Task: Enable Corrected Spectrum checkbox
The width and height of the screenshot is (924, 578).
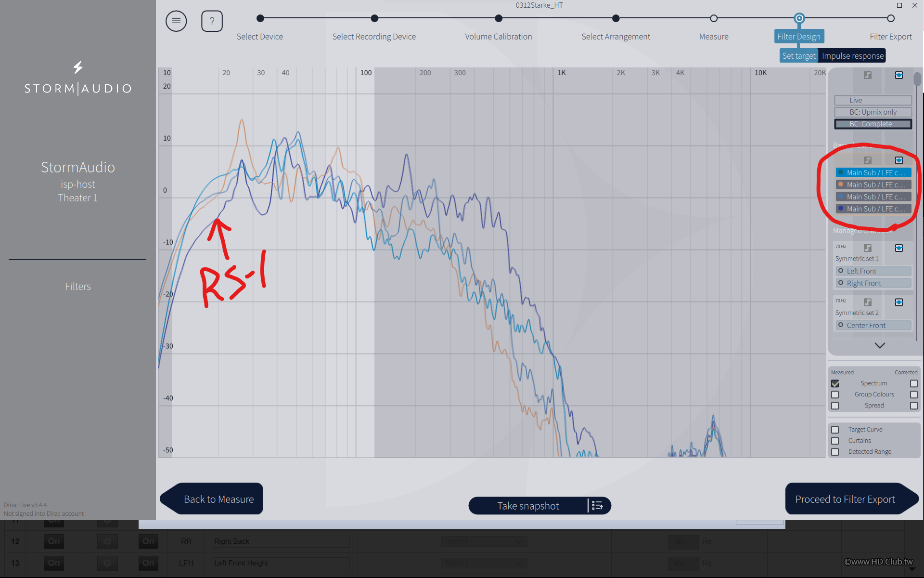Action: coord(913,383)
